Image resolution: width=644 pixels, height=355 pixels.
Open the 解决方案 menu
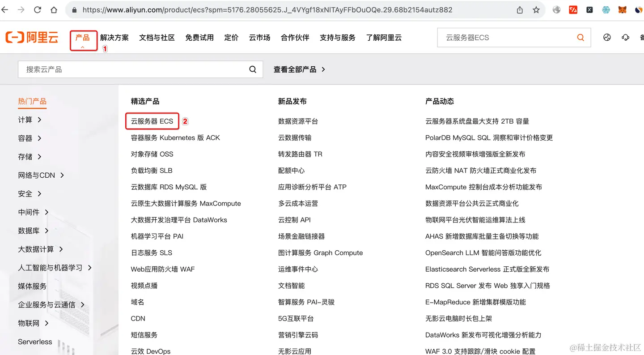[114, 38]
